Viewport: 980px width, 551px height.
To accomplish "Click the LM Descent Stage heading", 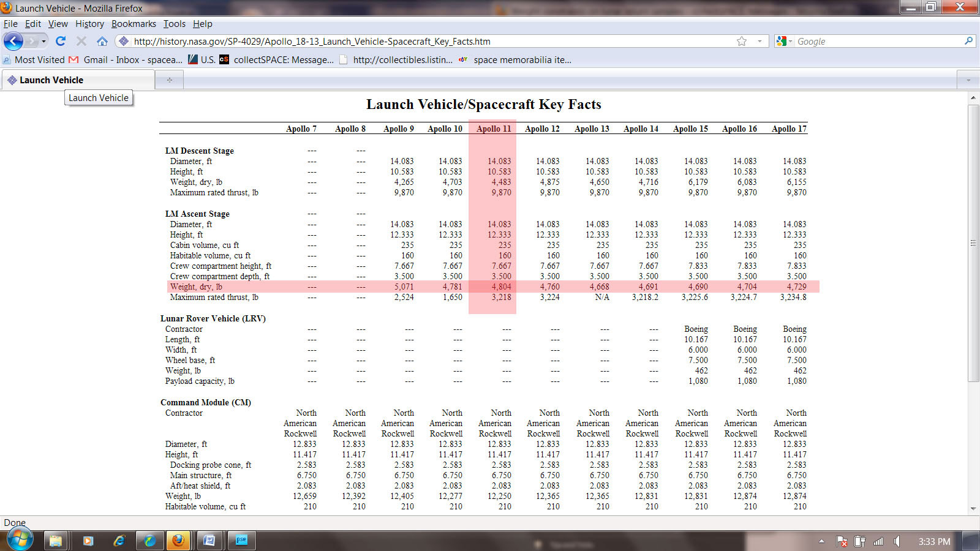I will 199,151.
